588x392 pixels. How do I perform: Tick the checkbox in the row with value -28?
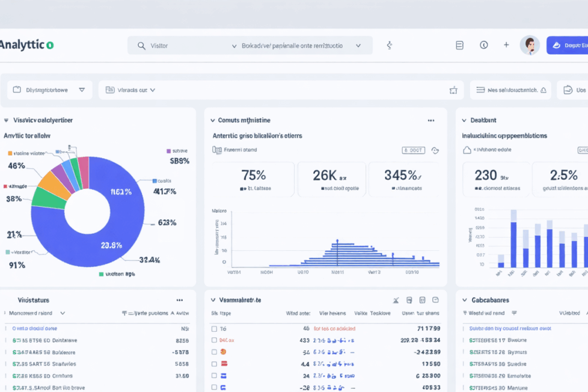[214, 387]
